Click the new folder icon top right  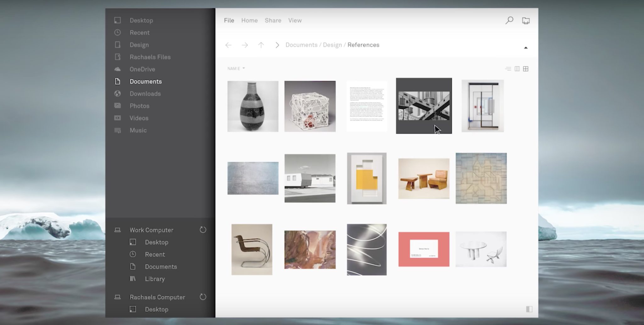coord(526,20)
